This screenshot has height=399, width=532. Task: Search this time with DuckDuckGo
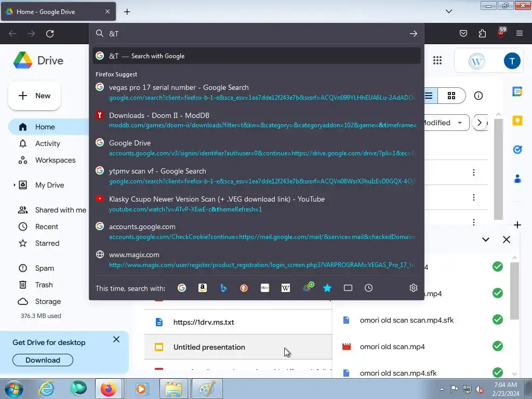tap(244, 288)
